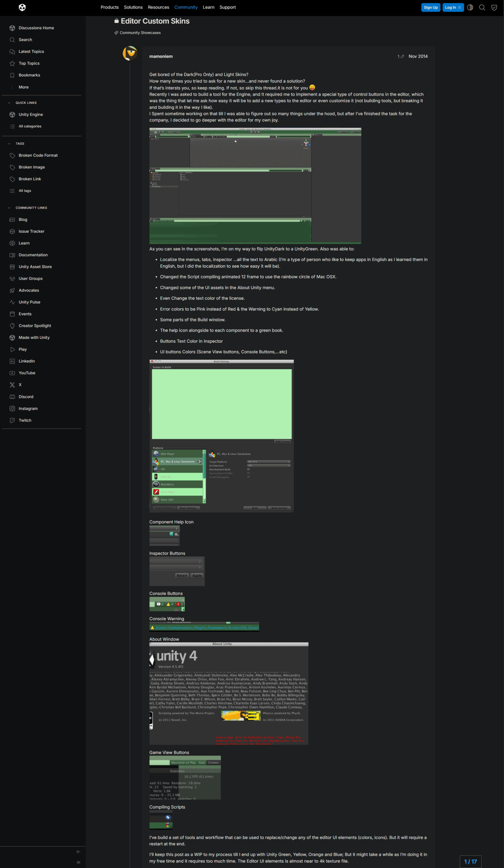The width and height of the screenshot is (504, 868).
Task: Open Unity Engine category
Action: (31, 114)
